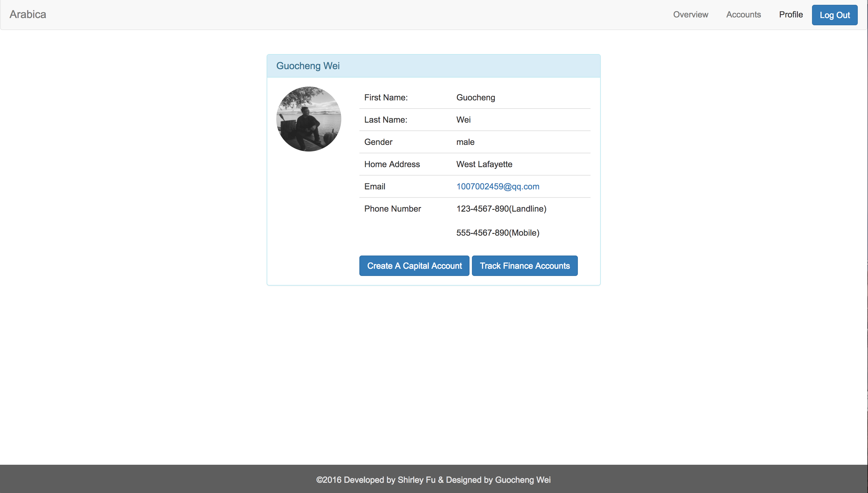Click the Home Address label

(392, 164)
